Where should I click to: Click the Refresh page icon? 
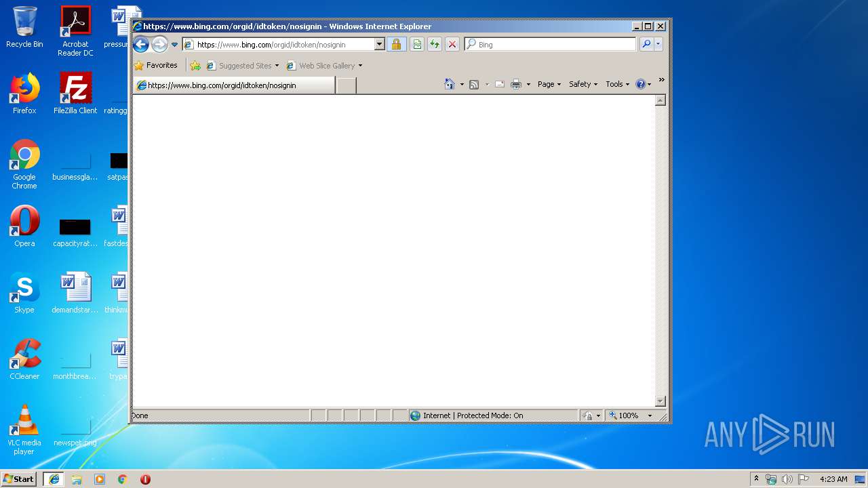[435, 45]
